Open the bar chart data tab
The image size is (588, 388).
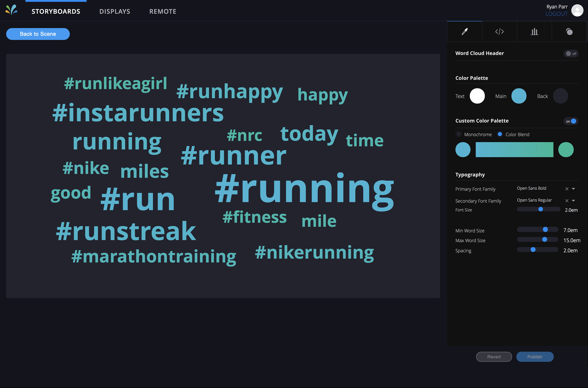click(x=534, y=32)
